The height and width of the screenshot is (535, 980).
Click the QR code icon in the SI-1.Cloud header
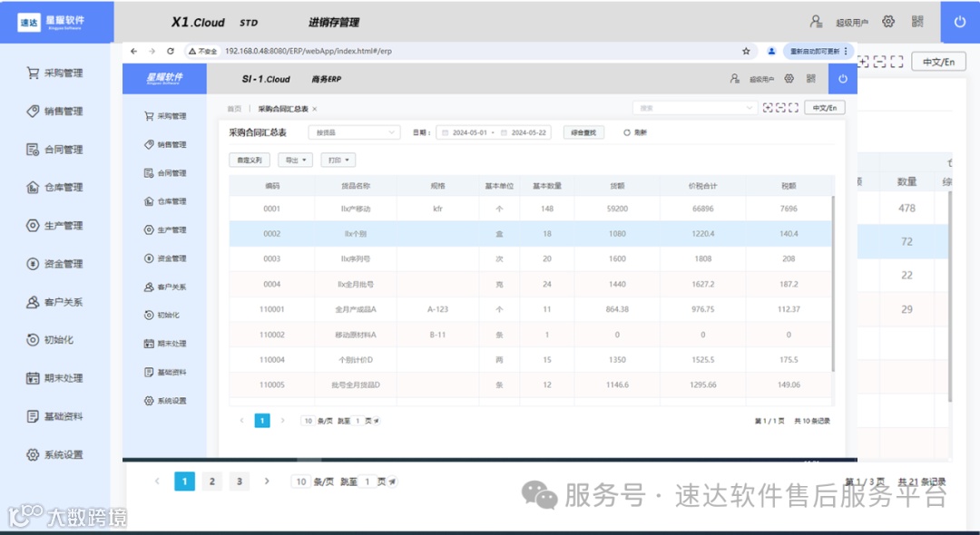pyautogui.click(x=811, y=79)
